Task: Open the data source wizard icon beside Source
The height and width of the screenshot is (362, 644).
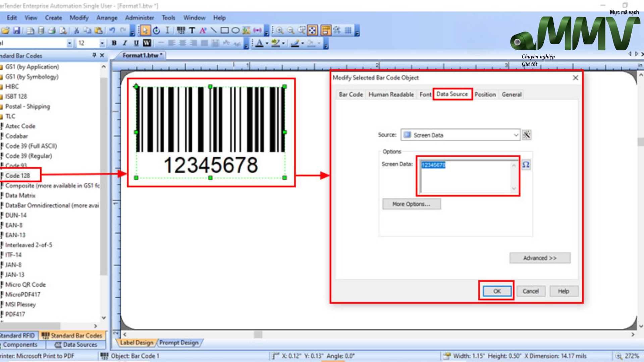Action: coord(527,135)
